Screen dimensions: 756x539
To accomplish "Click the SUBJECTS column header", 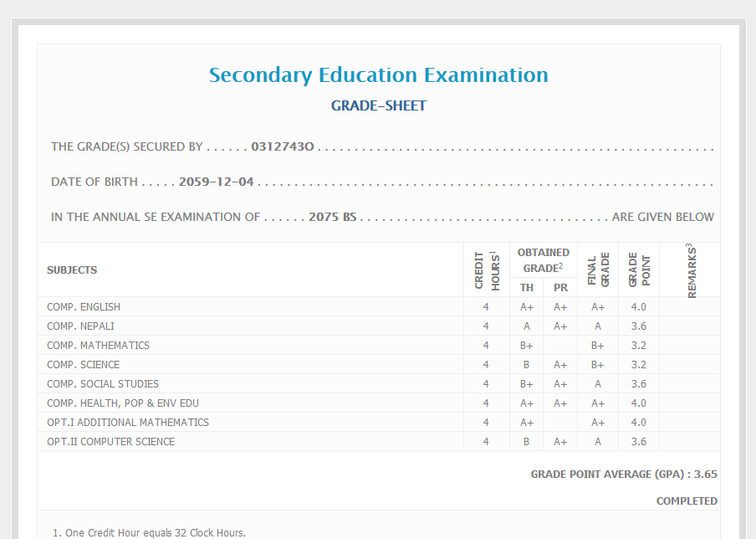I will coord(72,269).
